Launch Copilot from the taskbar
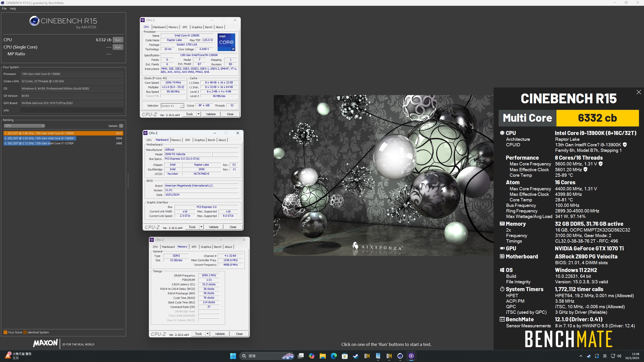Viewport: 644px width, 362px height. tap(312, 356)
